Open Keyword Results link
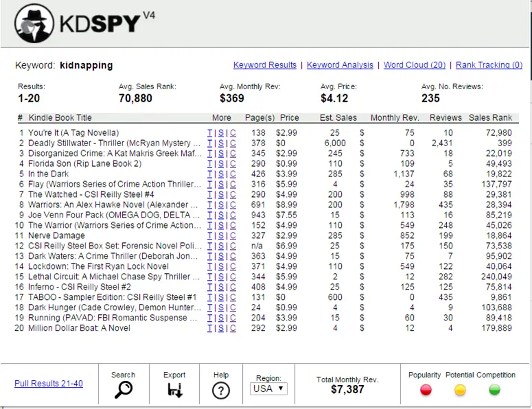Image resolution: width=532 pixels, height=409 pixels. pos(265,65)
